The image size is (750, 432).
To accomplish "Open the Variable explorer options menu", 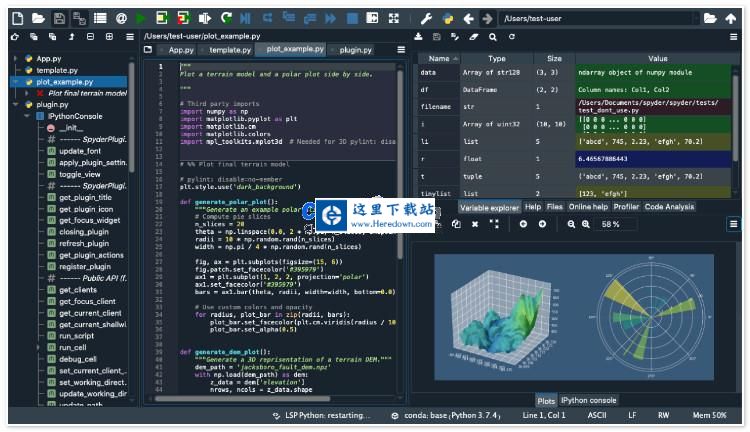I will [733, 36].
